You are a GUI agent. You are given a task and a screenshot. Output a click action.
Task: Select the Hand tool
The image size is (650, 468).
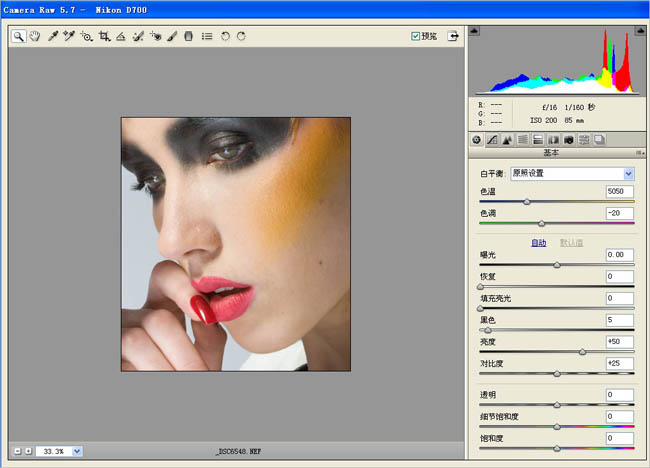[35, 36]
